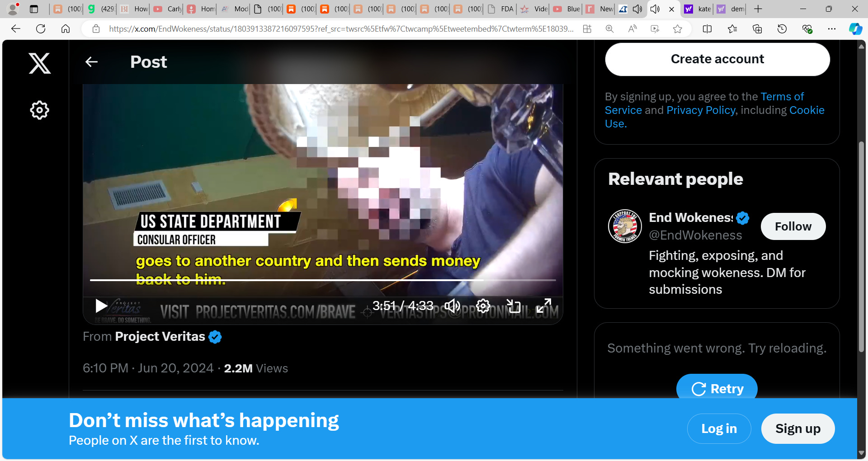Click the browser back arrow

pos(16,29)
